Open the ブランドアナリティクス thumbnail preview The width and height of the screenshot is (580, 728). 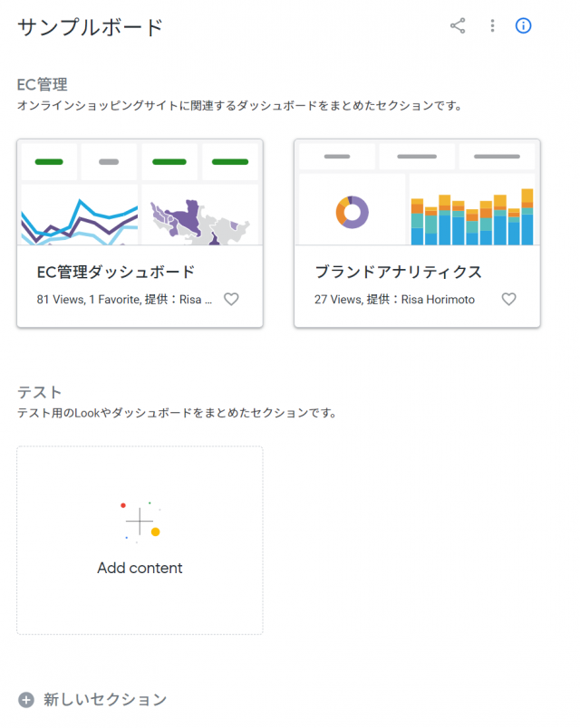point(418,192)
